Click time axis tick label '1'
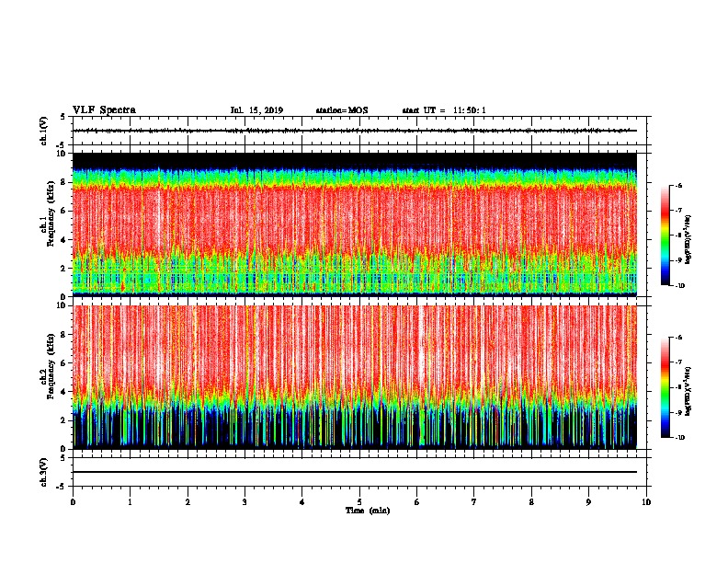The height and width of the screenshot is (563, 728). click(x=131, y=502)
